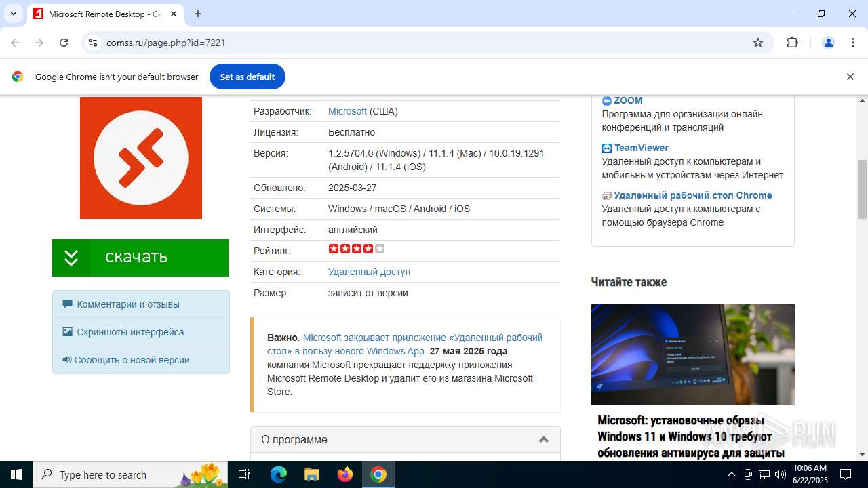Viewport: 868px width, 488px height.
Task: Open Сообщить о новой версии link
Action: pyautogui.click(x=132, y=360)
